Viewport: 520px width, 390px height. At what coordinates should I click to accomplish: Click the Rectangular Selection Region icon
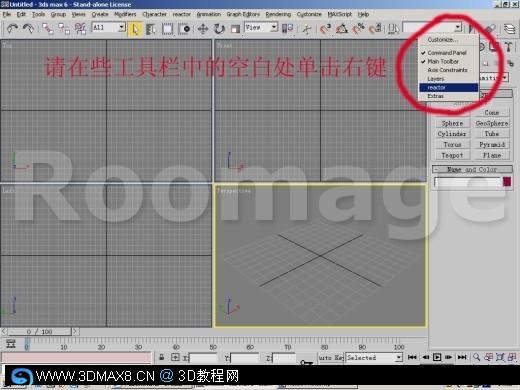coord(167,29)
